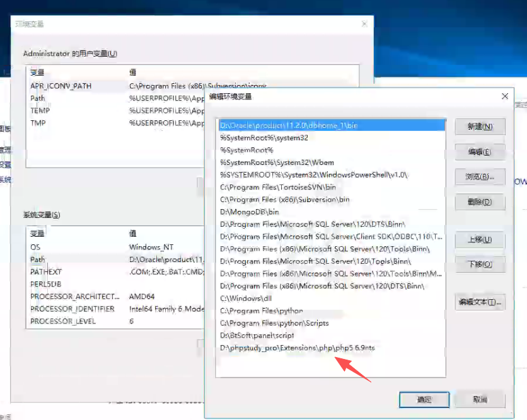
Task: Open the 浏览(B)... folder browser
Action: (x=480, y=177)
